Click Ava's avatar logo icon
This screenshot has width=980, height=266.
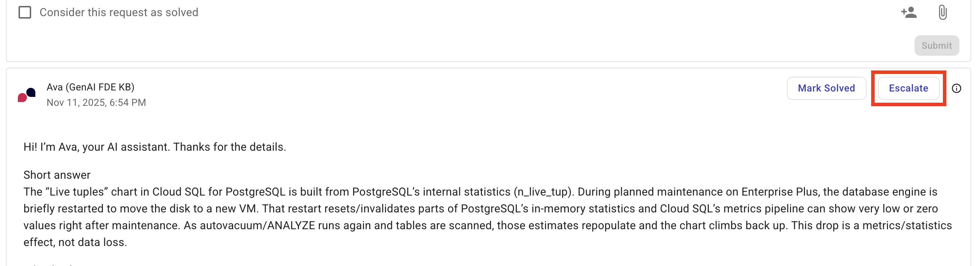(27, 95)
